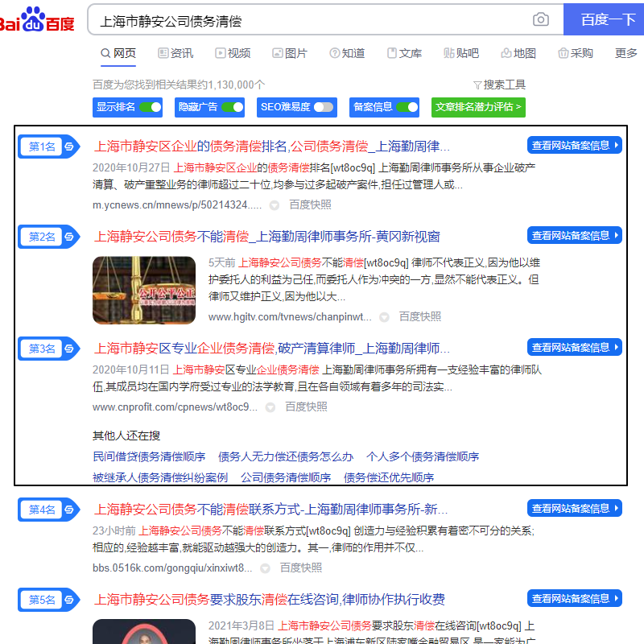Open the scales-of-justice thumbnail for result 2

144,291
